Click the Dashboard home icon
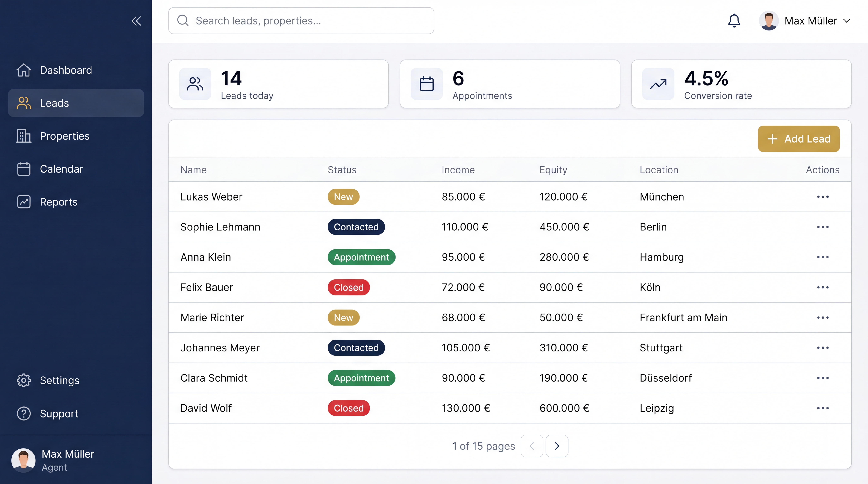The width and height of the screenshot is (868, 484). pyautogui.click(x=24, y=70)
